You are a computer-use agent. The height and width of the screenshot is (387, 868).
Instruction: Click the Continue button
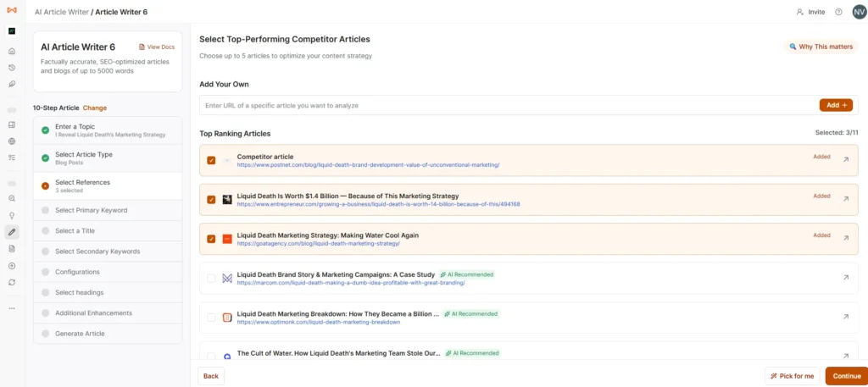tap(847, 376)
